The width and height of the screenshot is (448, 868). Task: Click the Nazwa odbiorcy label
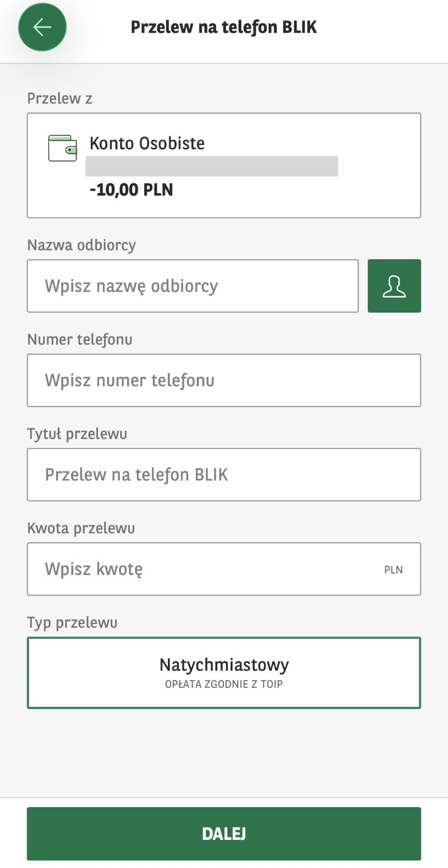81,245
